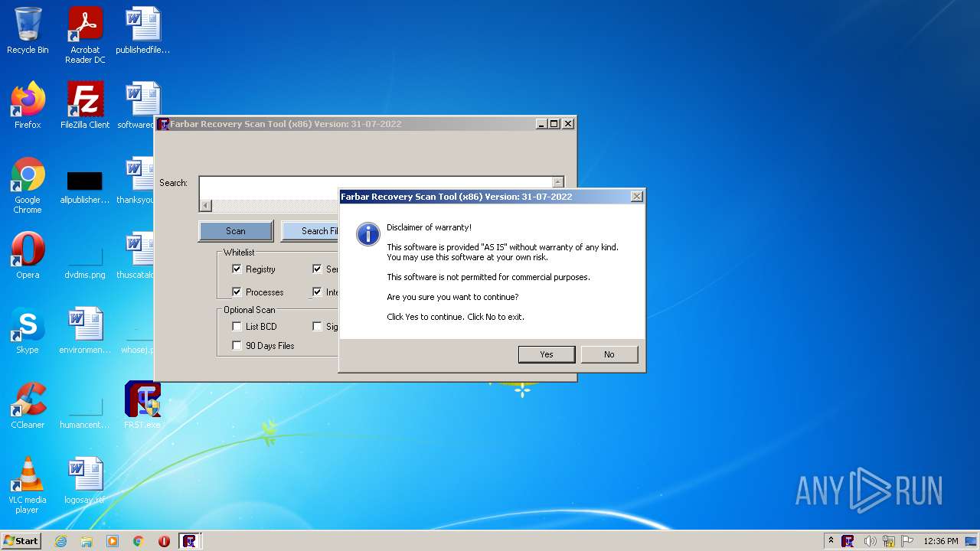Viewport: 980px width, 551px height.
Task: Open the Recycle Bin desktop icon
Action: pyautogui.click(x=28, y=31)
